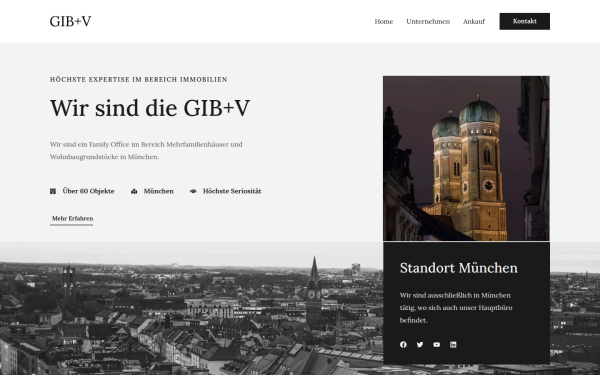
Task: Click the München feature label
Action: [158, 191]
